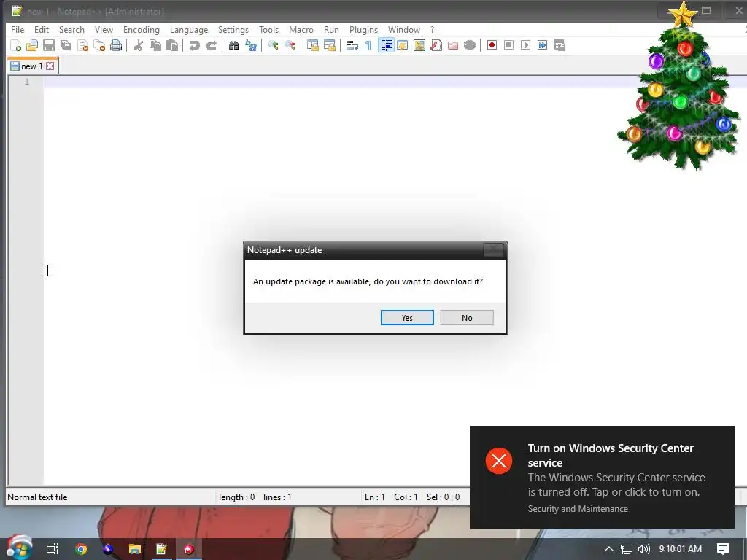Toggle synchronize vertical scrolling icon

(312, 45)
